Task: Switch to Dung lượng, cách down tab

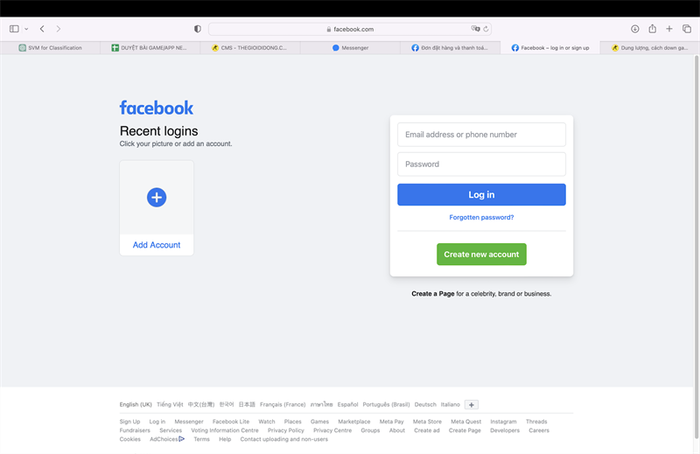Action: [x=650, y=48]
